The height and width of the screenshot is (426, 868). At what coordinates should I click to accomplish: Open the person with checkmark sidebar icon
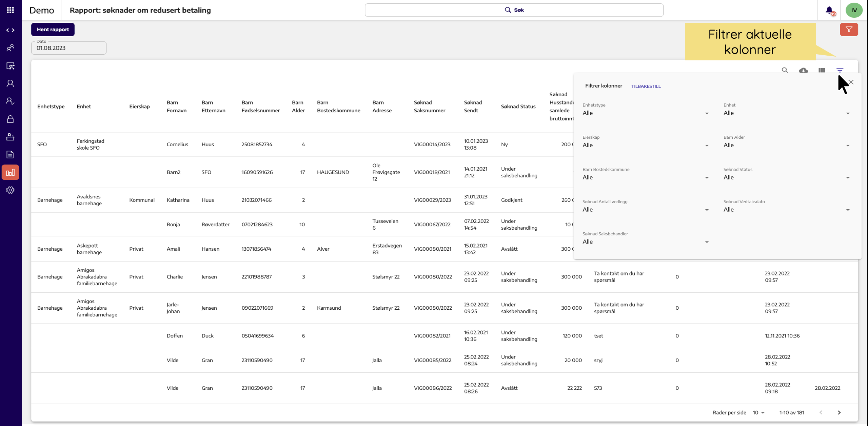(x=11, y=101)
